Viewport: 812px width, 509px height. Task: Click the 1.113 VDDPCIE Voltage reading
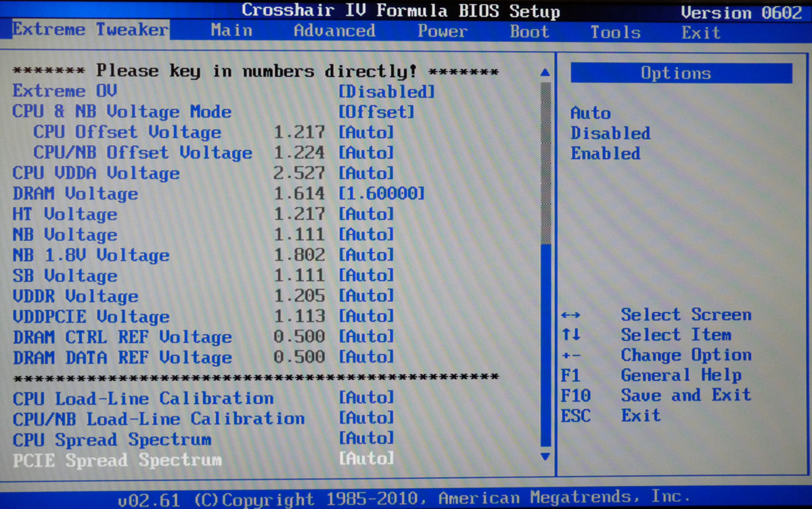[299, 315]
